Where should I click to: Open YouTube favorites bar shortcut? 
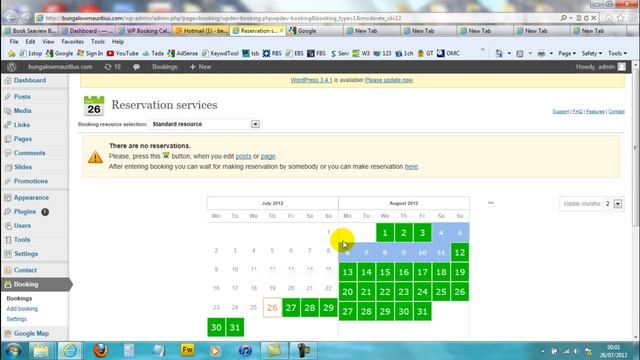[122, 53]
